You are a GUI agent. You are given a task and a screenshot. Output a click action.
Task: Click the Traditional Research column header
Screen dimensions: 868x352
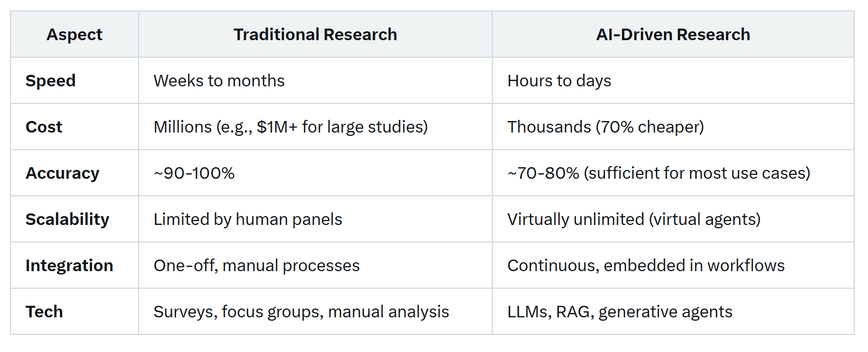[315, 35]
